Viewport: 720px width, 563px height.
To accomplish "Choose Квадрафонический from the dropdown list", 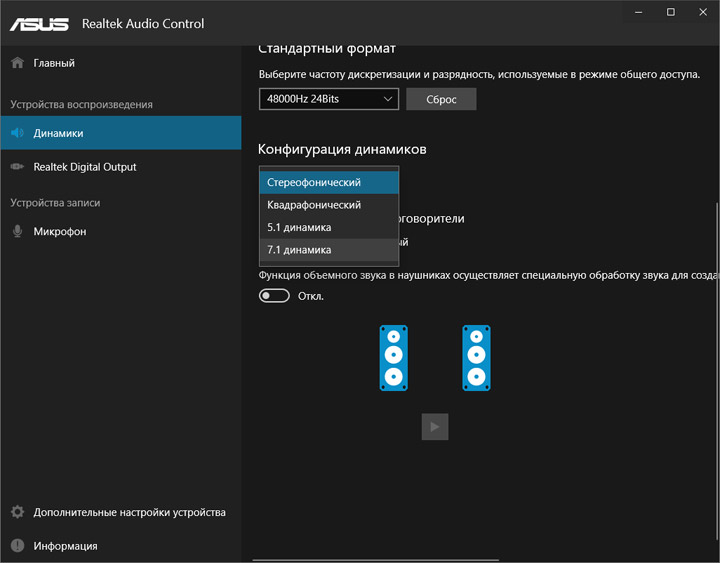I will 328,205.
